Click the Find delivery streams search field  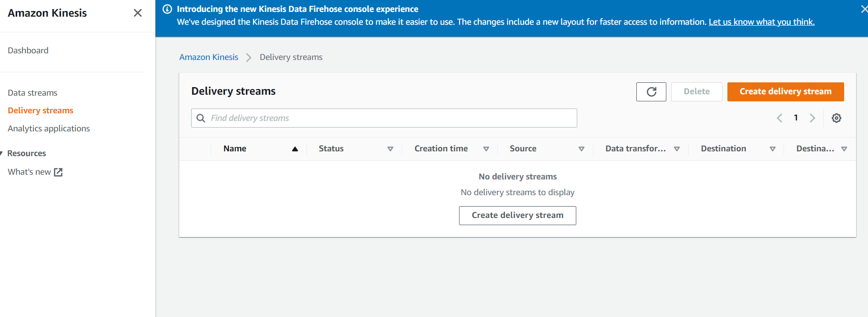[391, 118]
